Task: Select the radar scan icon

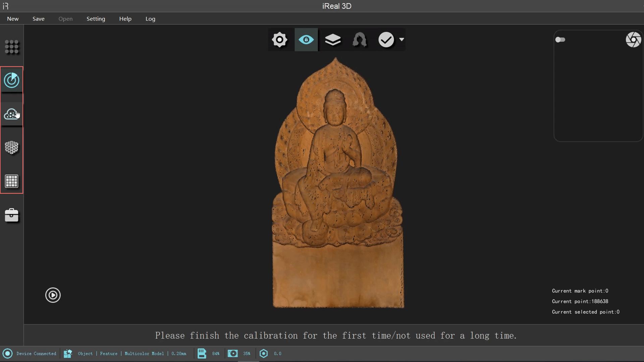Action: pyautogui.click(x=12, y=80)
